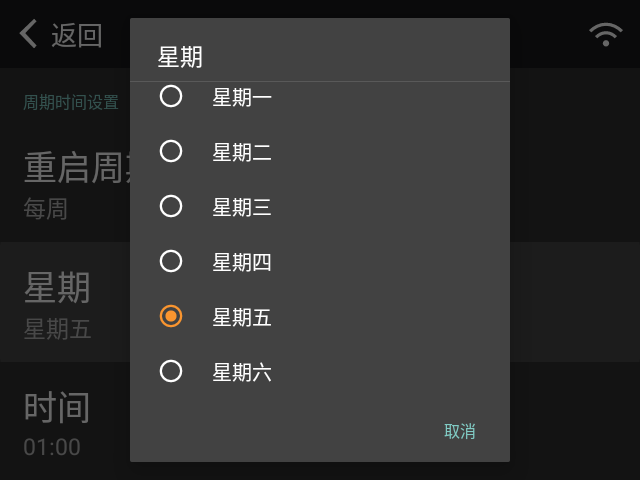Pick the 星期四 radio circle
The height and width of the screenshot is (480, 640).
(171, 261)
